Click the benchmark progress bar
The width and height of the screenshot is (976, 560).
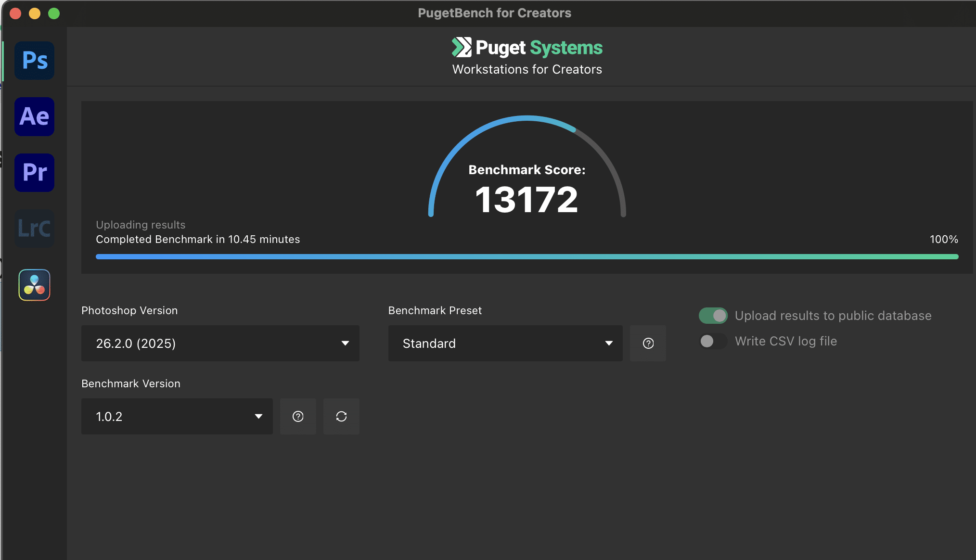527,256
